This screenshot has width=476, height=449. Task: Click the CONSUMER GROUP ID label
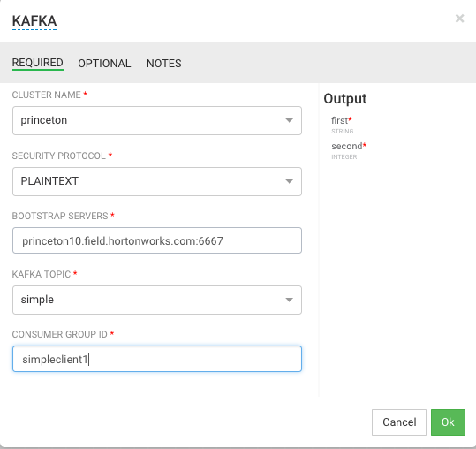pos(60,334)
